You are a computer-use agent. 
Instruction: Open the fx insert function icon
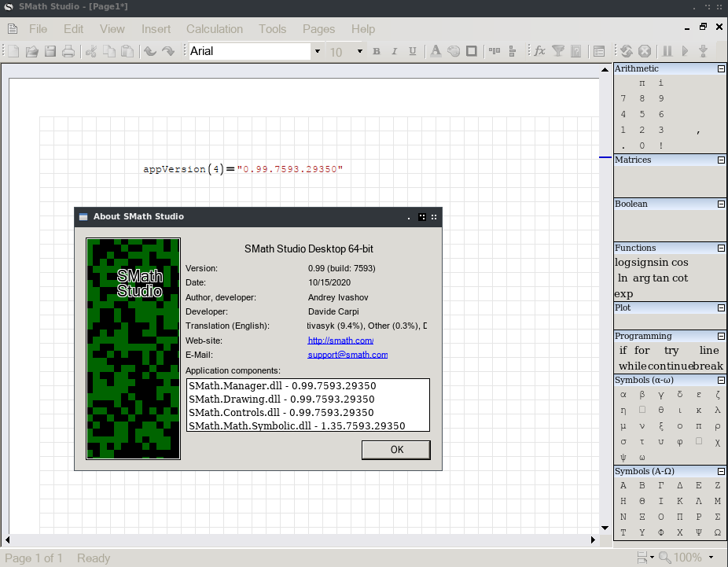tap(539, 51)
